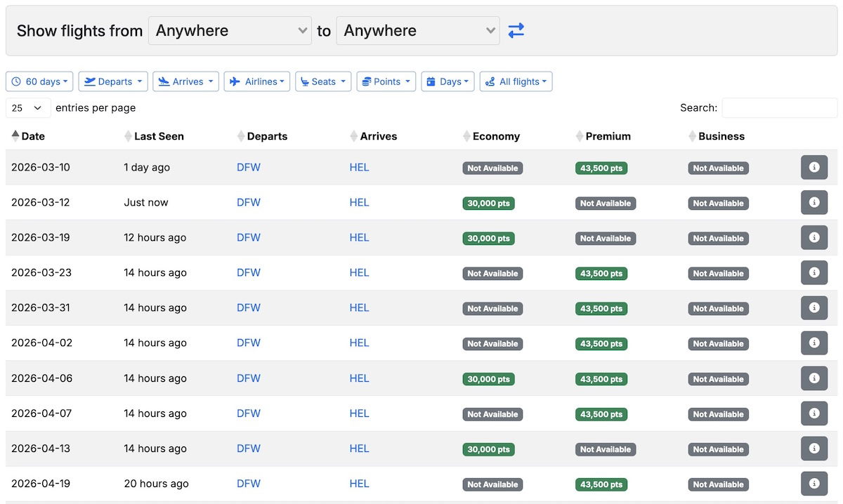
Task: Click DFW link in the 2026-03-19 row
Action: pyautogui.click(x=249, y=238)
